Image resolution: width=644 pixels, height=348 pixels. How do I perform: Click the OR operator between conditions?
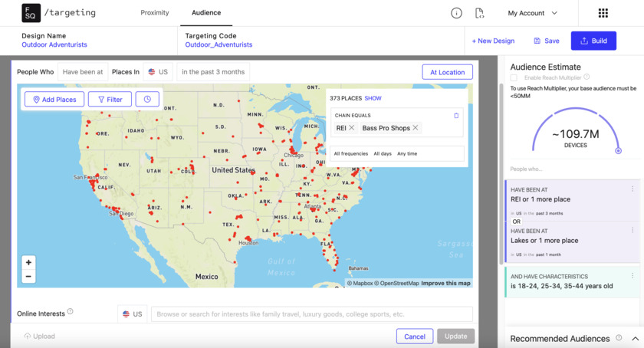click(516, 222)
